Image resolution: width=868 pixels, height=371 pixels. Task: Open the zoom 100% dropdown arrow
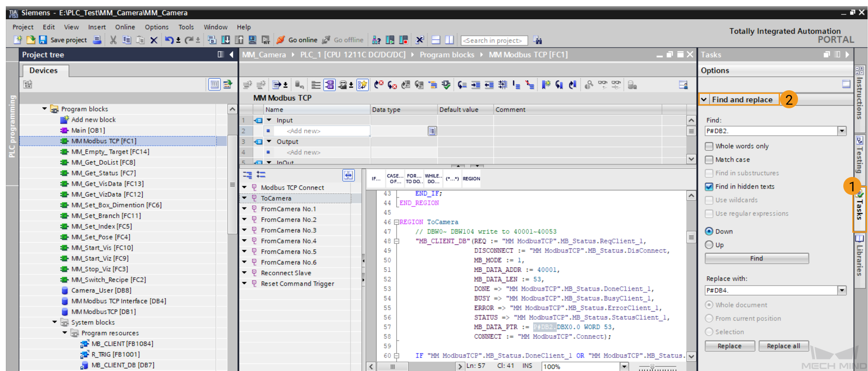(624, 367)
